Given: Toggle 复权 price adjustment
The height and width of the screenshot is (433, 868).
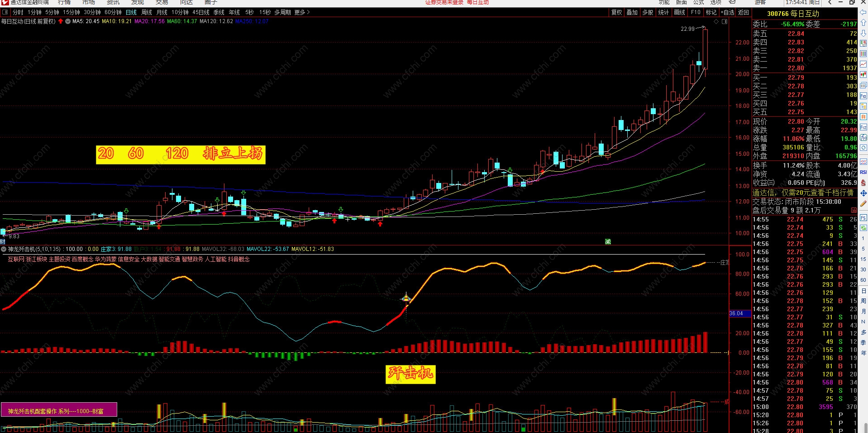Looking at the screenshot, I should pyautogui.click(x=617, y=12).
